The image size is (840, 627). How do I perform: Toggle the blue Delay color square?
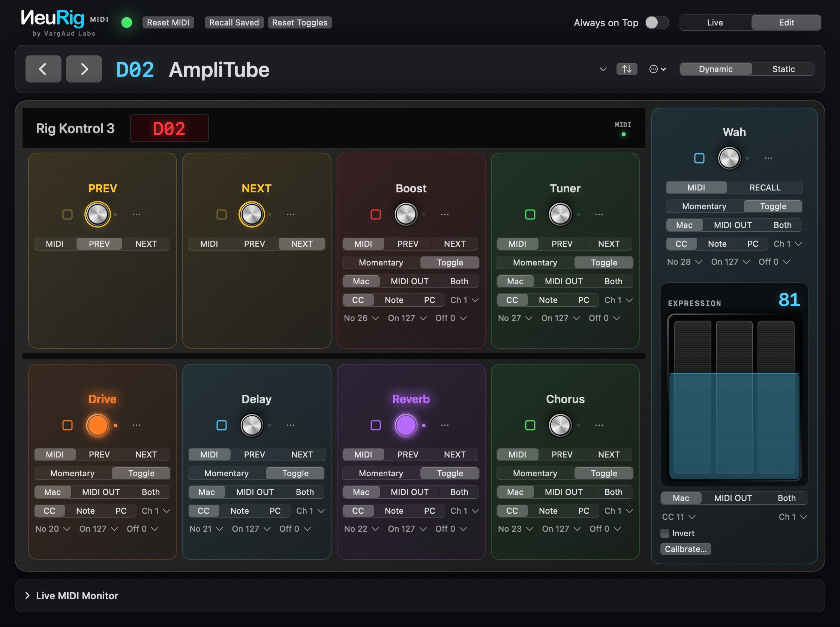pyautogui.click(x=222, y=425)
